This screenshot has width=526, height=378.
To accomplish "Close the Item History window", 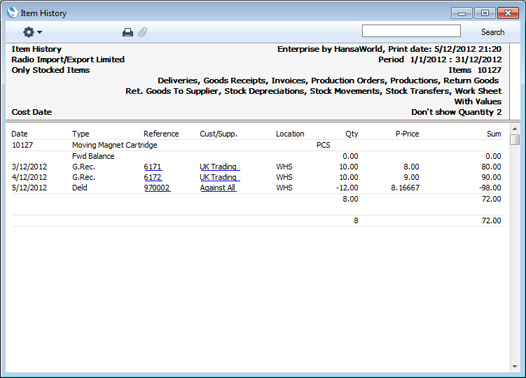I will click(508, 13).
